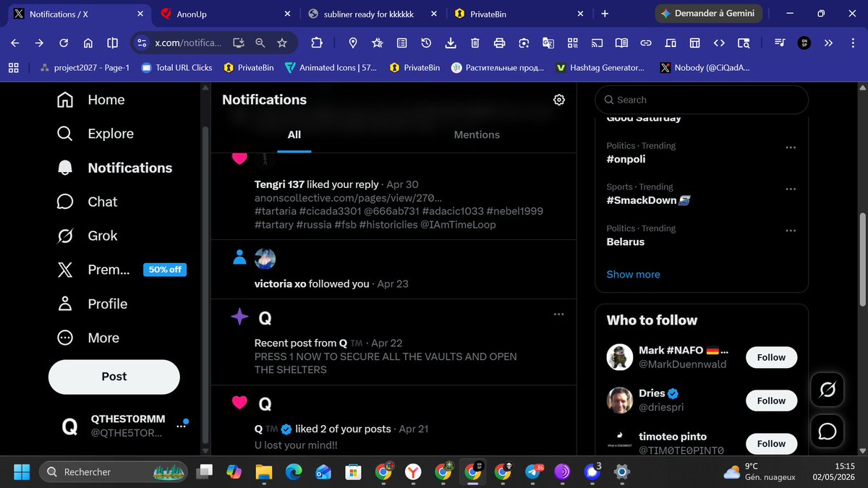Click the QR code toolbar icon

pyautogui.click(x=572, y=43)
